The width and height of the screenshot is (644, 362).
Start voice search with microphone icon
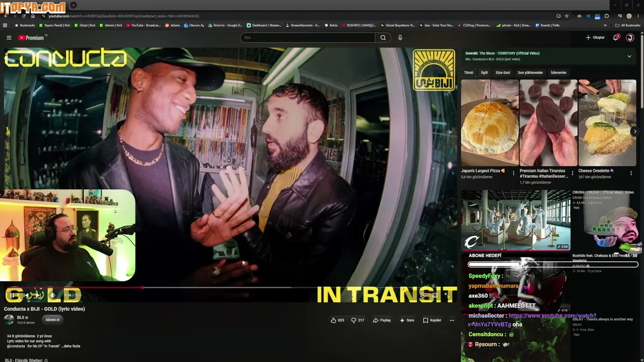tap(400, 38)
